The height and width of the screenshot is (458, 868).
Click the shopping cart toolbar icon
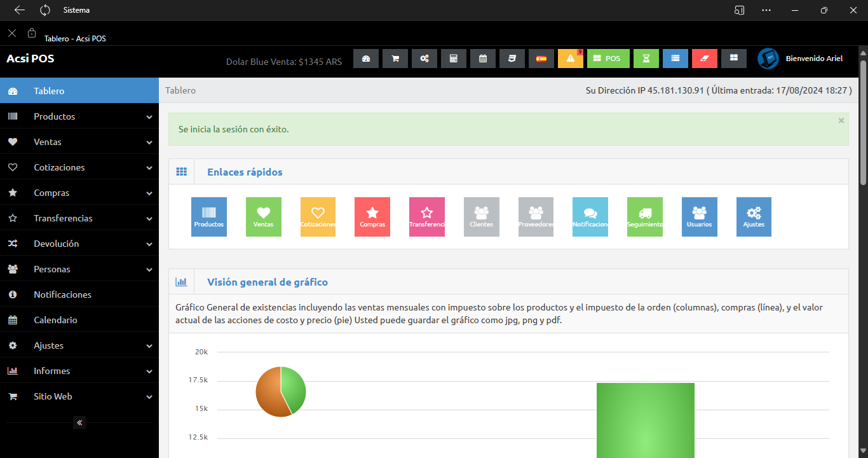pyautogui.click(x=395, y=59)
